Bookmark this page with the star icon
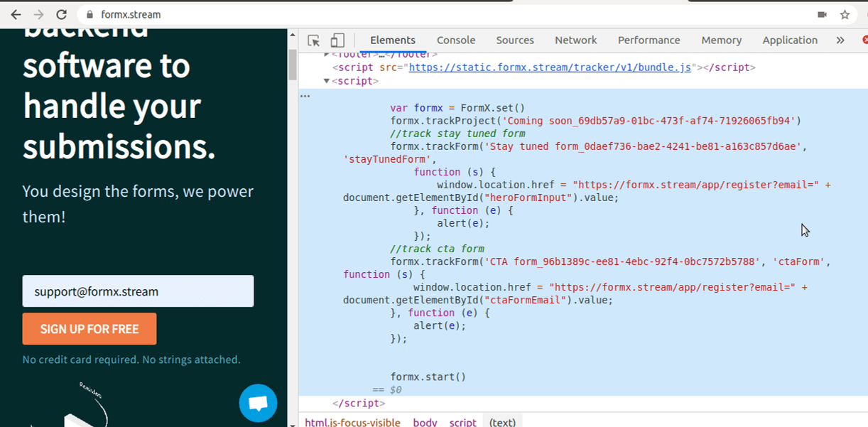This screenshot has height=427, width=868. point(845,14)
